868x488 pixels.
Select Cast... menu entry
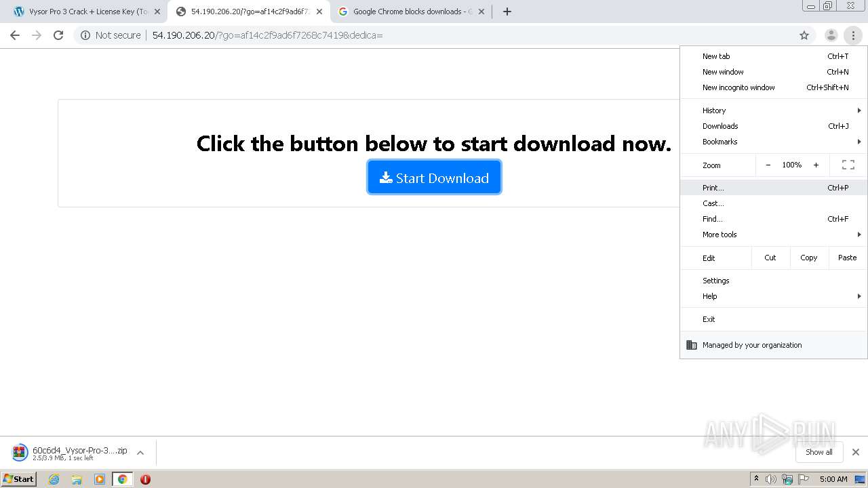774,203
